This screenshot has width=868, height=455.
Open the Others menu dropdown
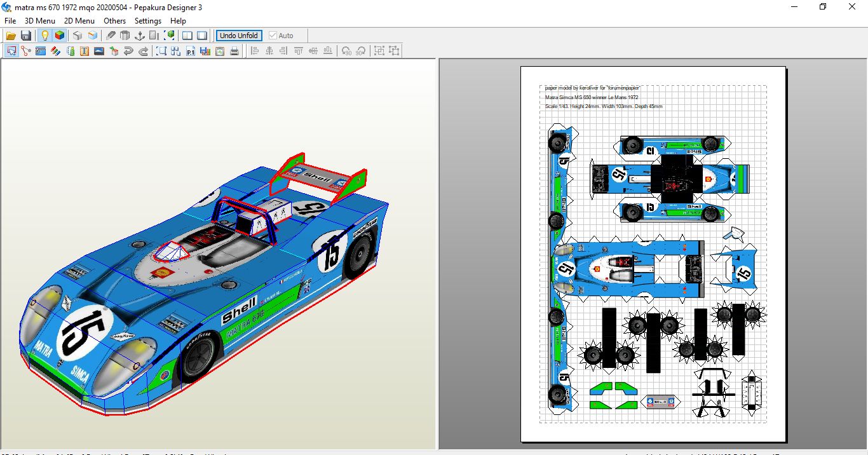click(115, 21)
